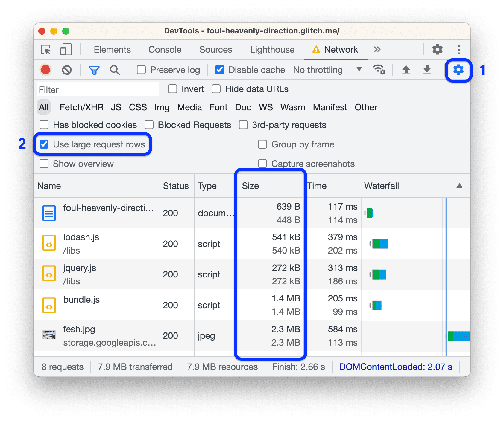The height and width of the screenshot is (421, 504).
Task: Expand the more tabs chevron
Action: click(377, 50)
